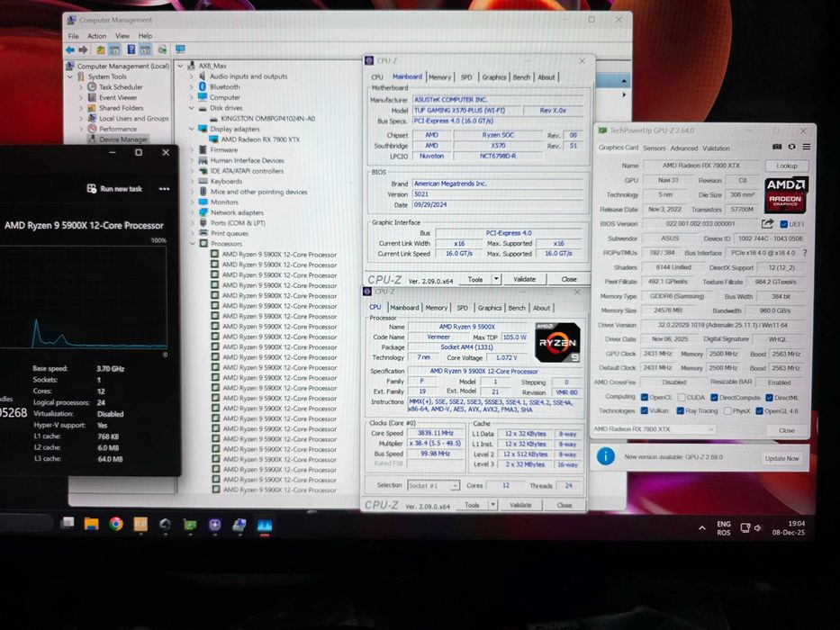The height and width of the screenshot is (630, 840).
Task: Toggle the OpenGL 4.6 checkbox in GPU-Z
Action: (759, 410)
